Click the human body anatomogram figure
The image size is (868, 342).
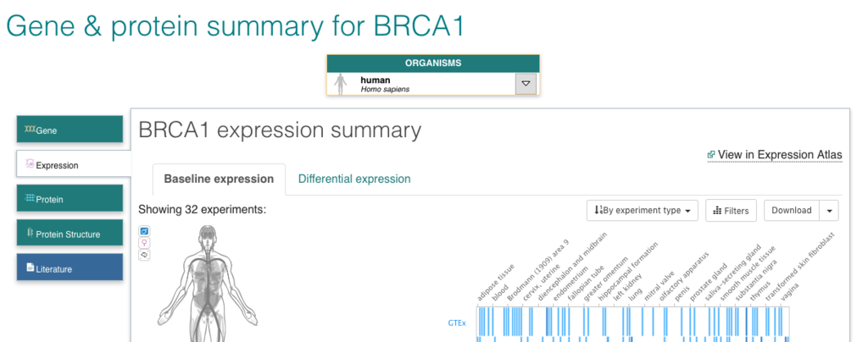(208, 283)
